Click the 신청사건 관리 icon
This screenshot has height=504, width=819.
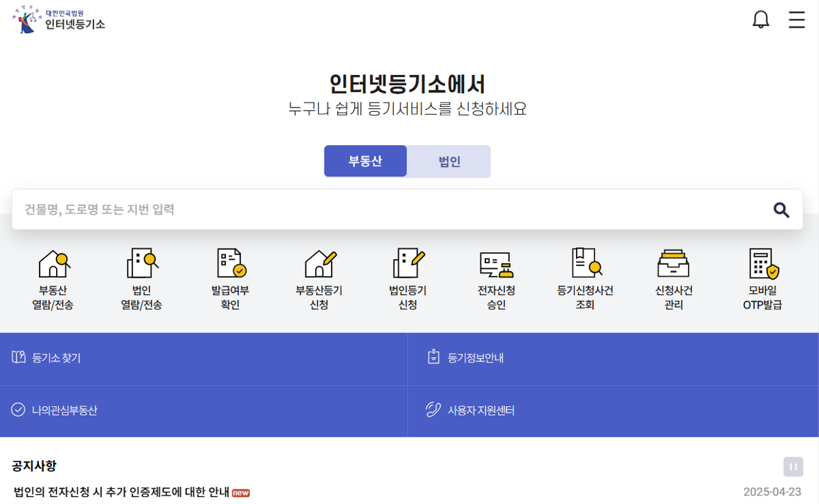click(673, 277)
